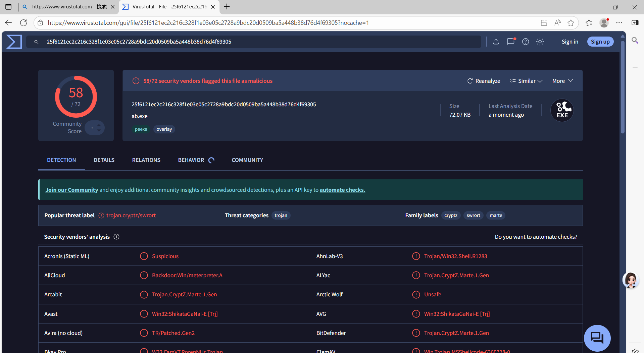Screen dimensions: 644x353
Task: Click the Sign in link
Action: pyautogui.click(x=570, y=42)
